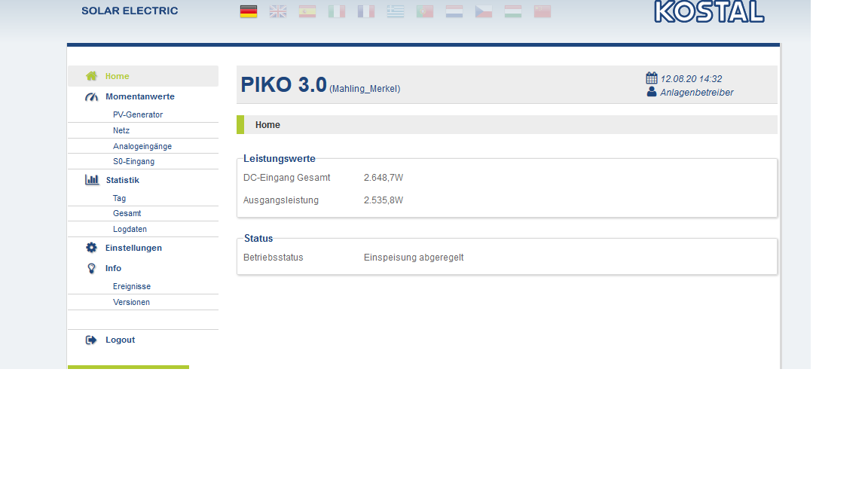Screen dimensions: 868x488
Task: Click the DC-Eingang Gesamt label
Action: [287, 178]
